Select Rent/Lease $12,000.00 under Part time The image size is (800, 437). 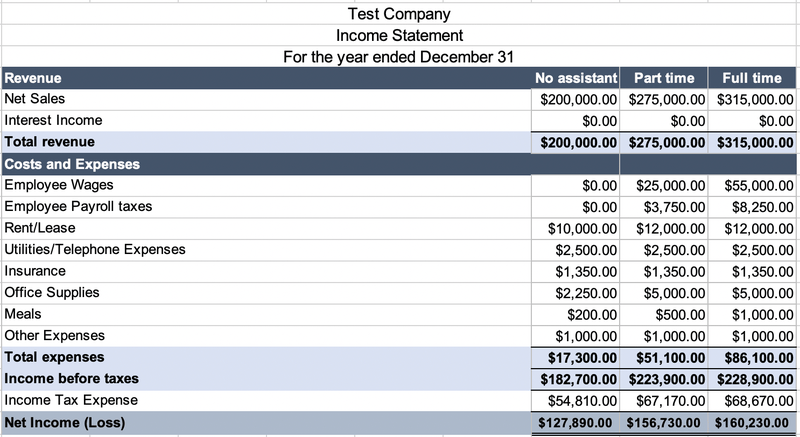[x=664, y=228]
